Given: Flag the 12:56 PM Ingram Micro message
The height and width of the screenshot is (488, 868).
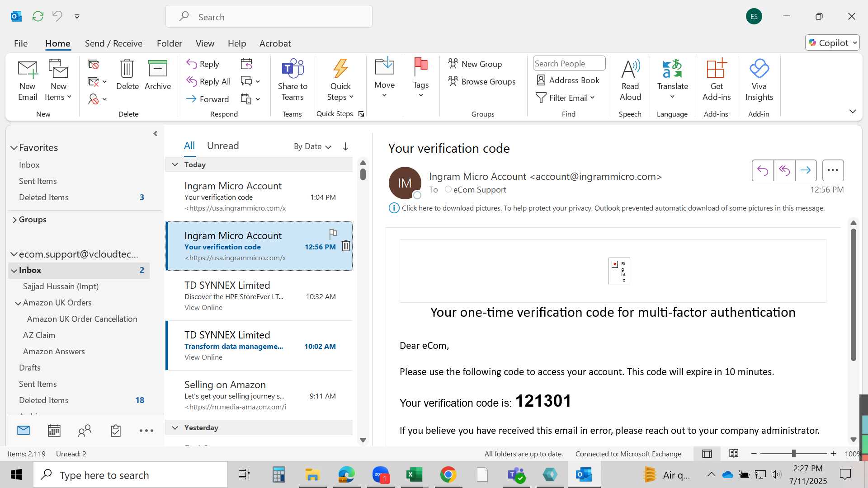Looking at the screenshot, I should click(x=333, y=234).
